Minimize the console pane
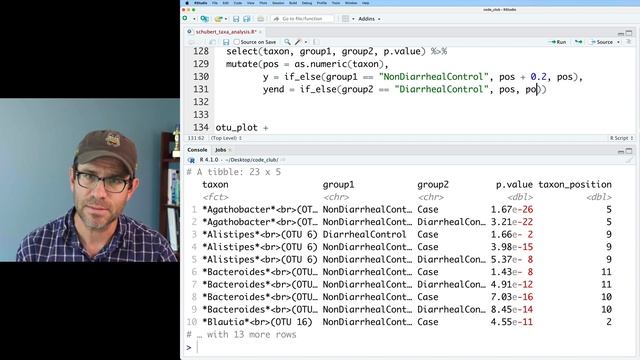The height and width of the screenshot is (360, 640). pos(621,151)
